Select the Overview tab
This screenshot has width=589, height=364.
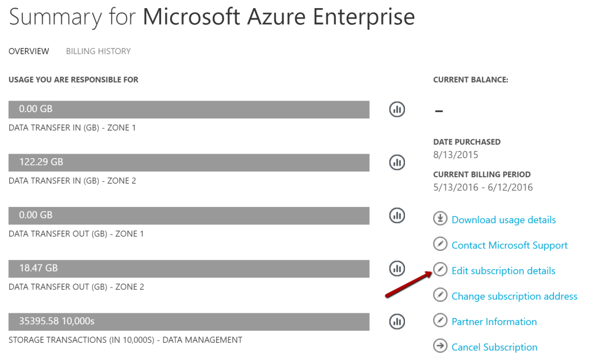[29, 51]
